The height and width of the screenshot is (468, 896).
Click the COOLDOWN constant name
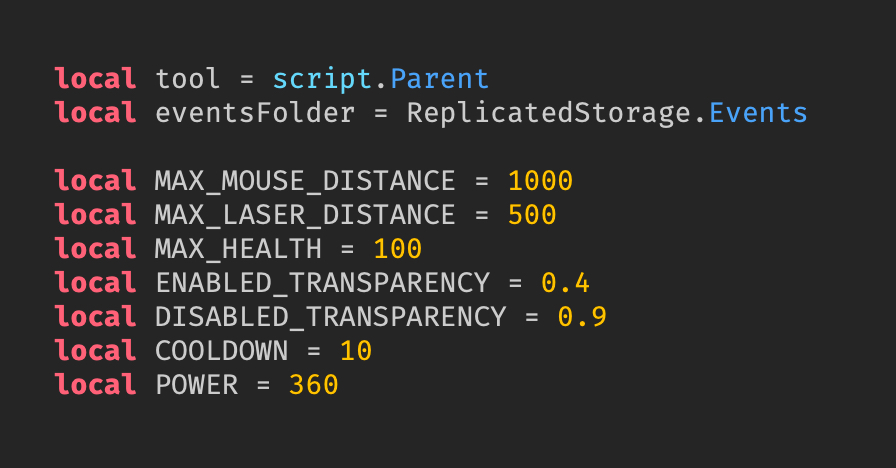221,351
